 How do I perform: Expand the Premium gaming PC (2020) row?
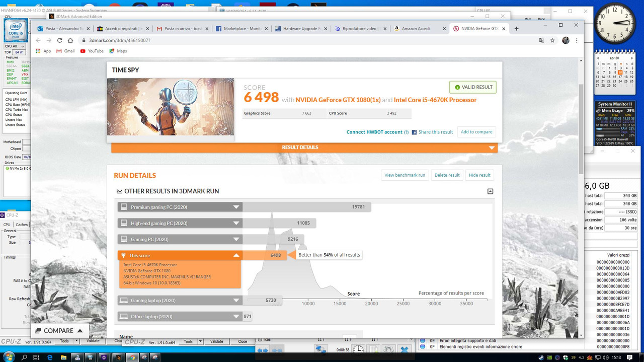click(x=180, y=207)
